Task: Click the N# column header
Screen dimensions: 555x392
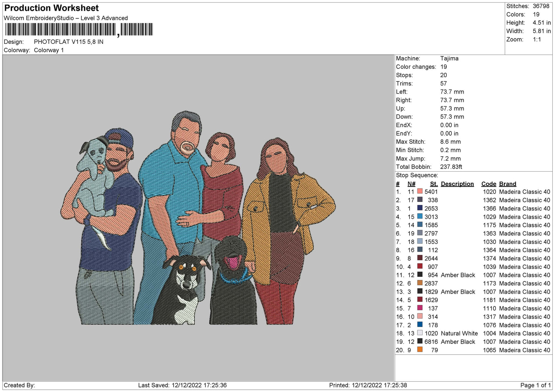Action: tap(411, 184)
